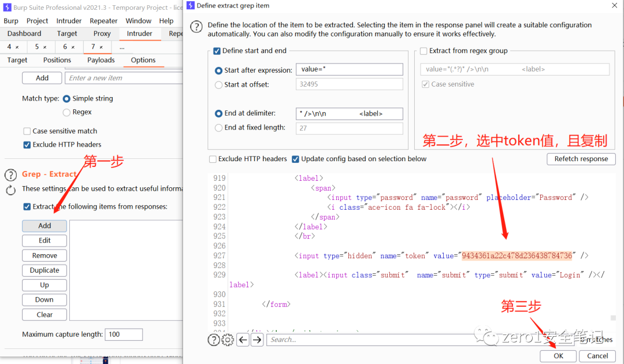Click the End at delimiter input field
Viewport: 624px width, 364px height.
point(350,114)
